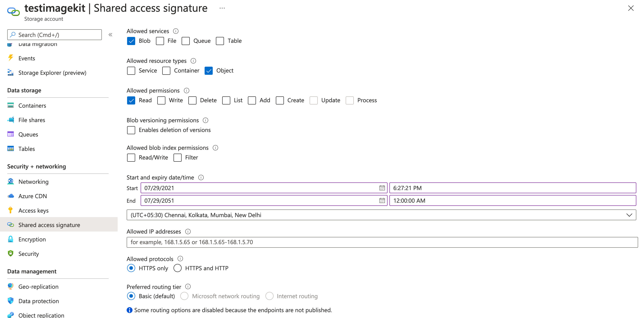Enable the Write permission
The height and width of the screenshot is (318, 644).
click(x=161, y=100)
